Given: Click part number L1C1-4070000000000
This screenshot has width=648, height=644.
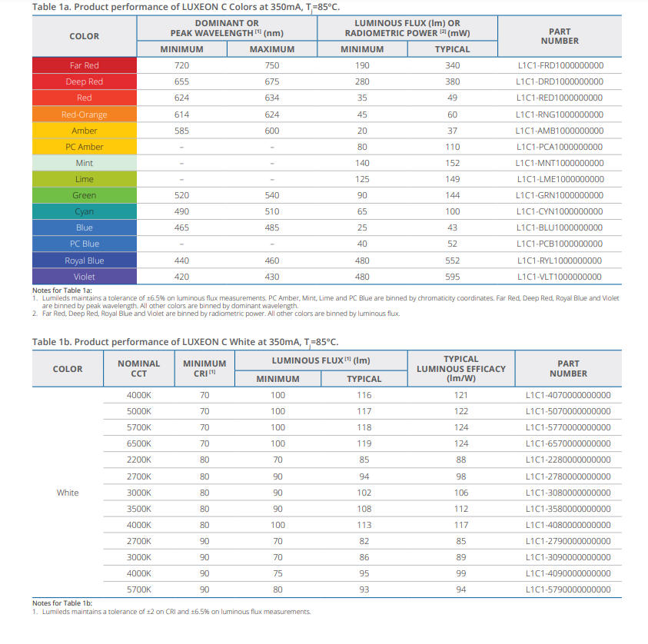Looking at the screenshot, I should (568, 395).
